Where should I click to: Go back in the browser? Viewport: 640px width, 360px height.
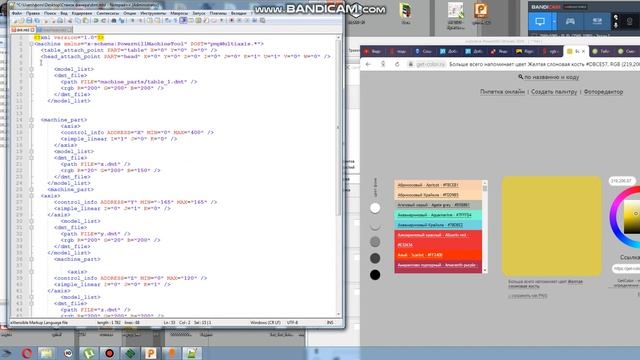pyautogui.click(x=368, y=64)
